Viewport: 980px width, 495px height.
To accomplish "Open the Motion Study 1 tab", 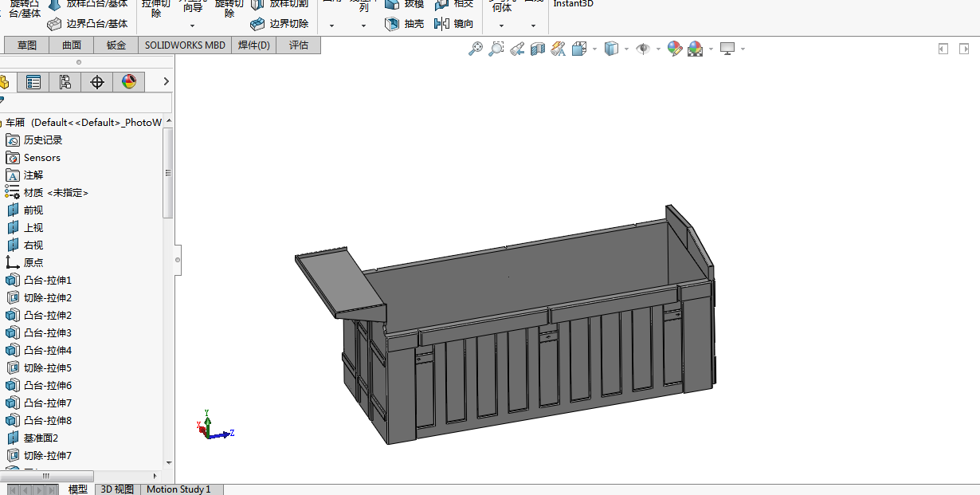I will [178, 489].
